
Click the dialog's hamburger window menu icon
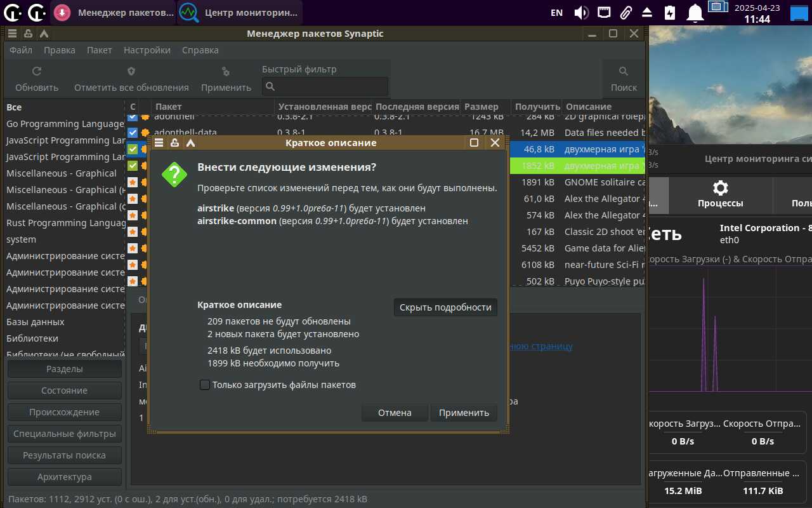[x=159, y=143]
